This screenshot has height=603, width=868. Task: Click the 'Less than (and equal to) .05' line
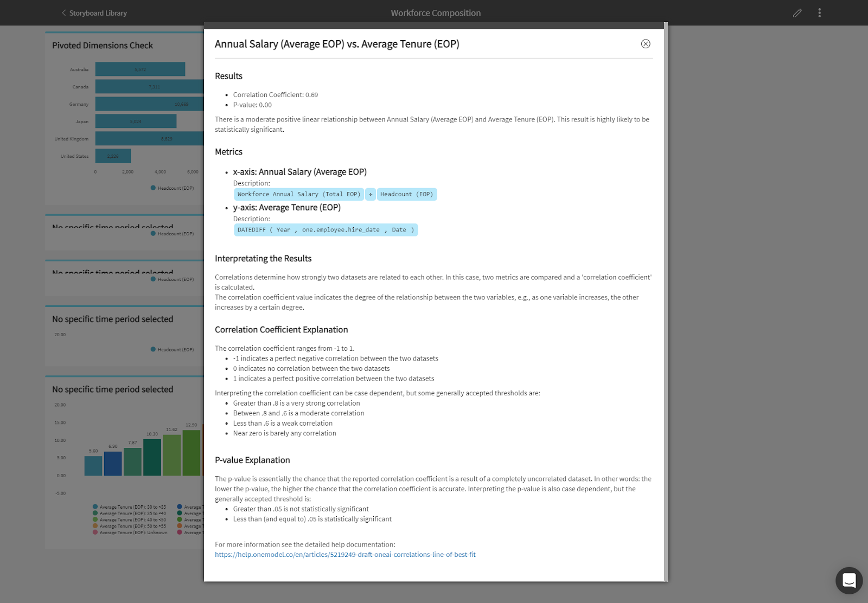click(312, 519)
